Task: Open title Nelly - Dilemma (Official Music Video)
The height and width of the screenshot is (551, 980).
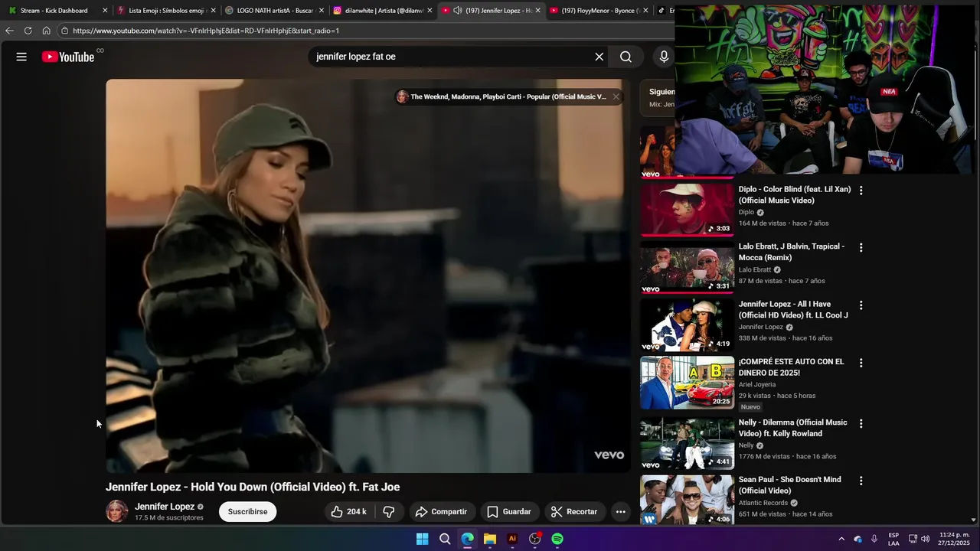Action: (x=792, y=428)
